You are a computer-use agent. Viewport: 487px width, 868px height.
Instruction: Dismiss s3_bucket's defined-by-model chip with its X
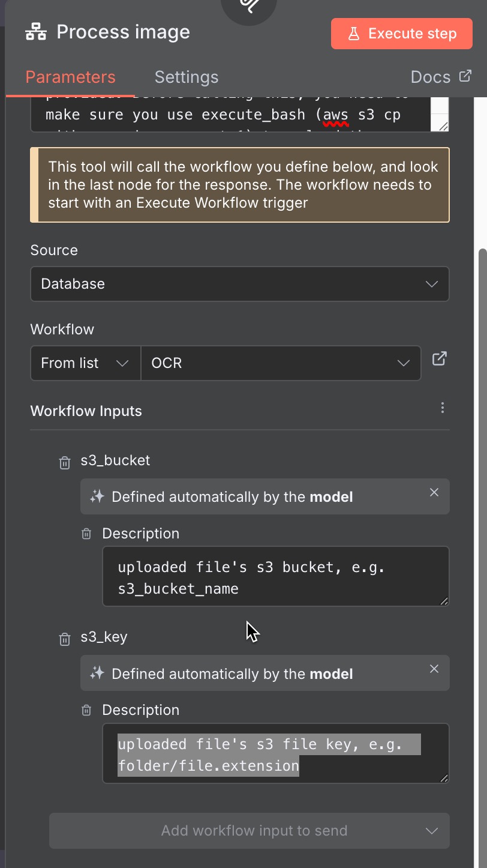434,492
